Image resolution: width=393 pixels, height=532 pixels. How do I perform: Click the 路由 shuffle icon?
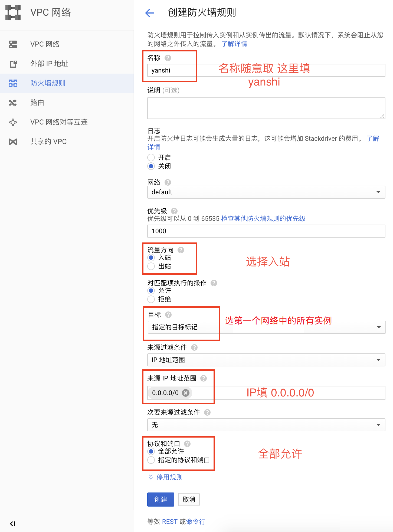tap(13, 103)
